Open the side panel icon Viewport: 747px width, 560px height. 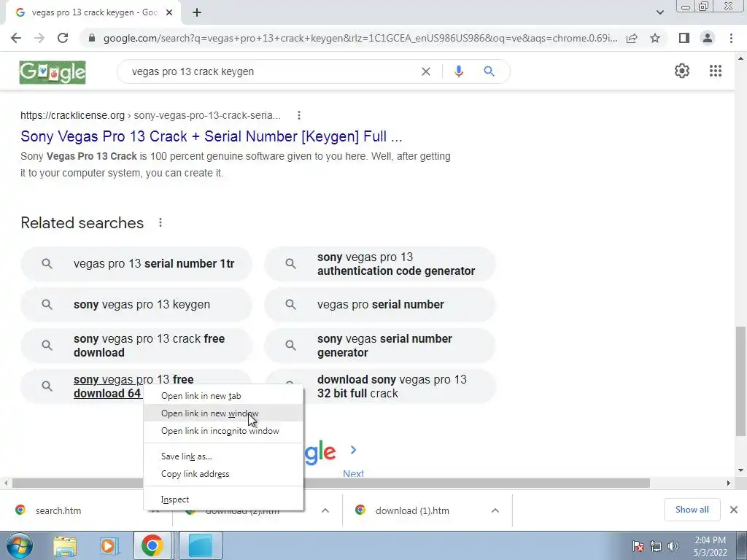pyautogui.click(x=684, y=38)
